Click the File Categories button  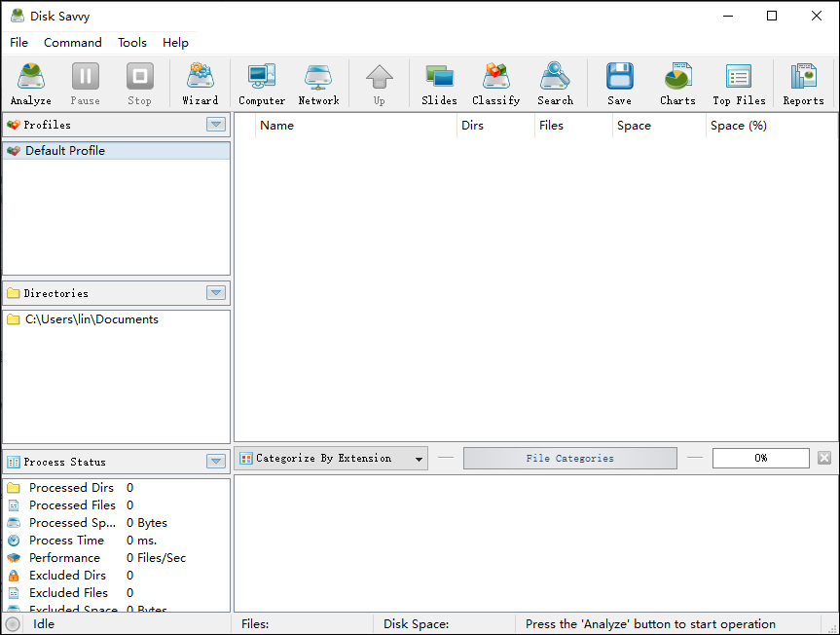pos(569,459)
